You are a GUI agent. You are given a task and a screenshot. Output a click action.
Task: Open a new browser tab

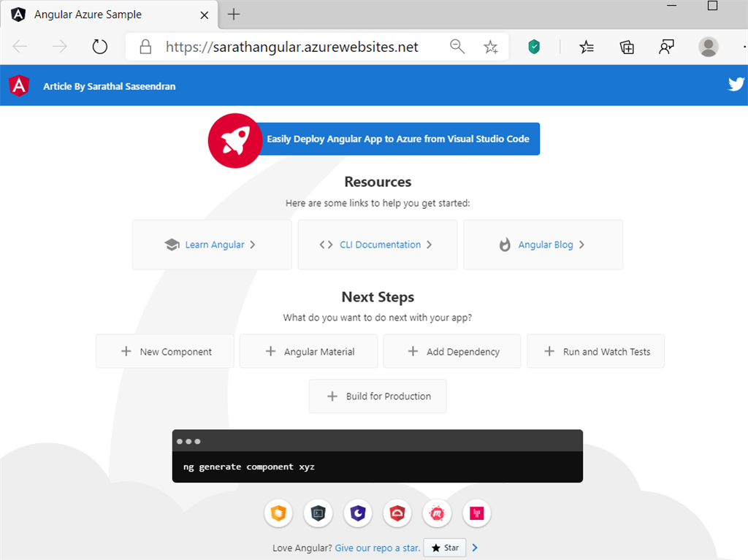[232, 13]
